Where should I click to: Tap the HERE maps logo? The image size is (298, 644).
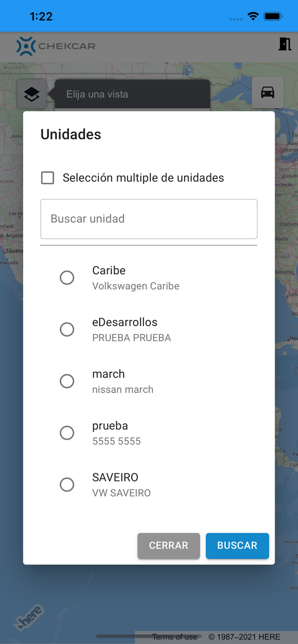(x=29, y=618)
